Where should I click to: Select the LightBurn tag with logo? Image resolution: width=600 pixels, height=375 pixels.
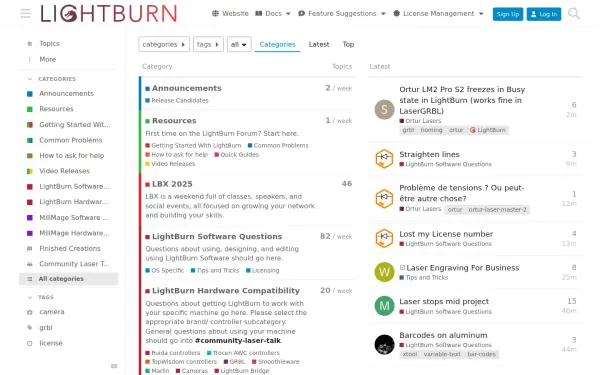[x=488, y=130]
